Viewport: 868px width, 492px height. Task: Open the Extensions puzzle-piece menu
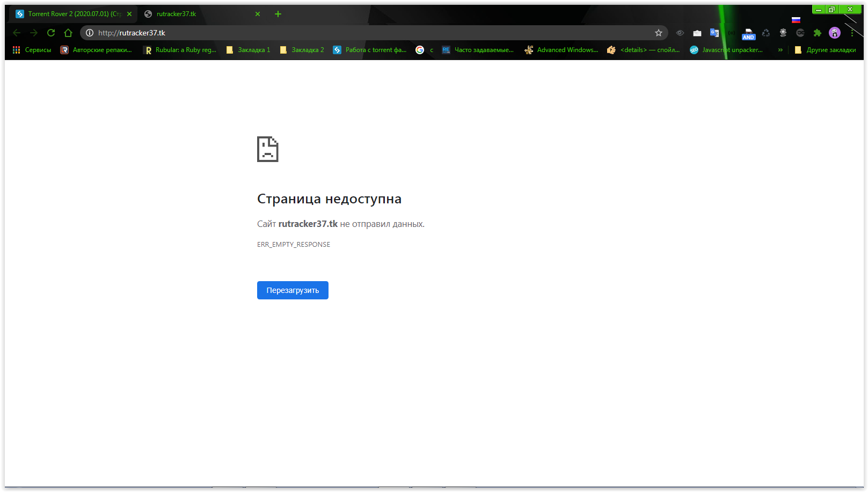[818, 33]
